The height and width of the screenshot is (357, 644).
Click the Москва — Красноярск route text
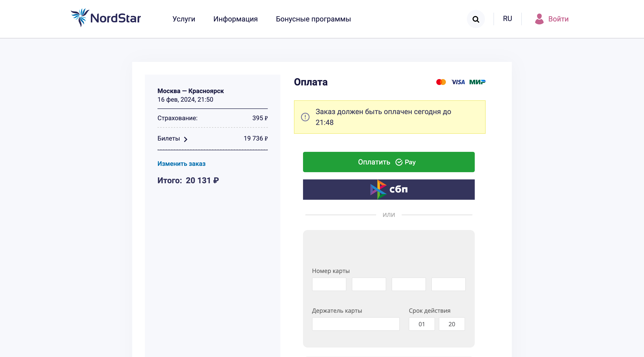[x=190, y=91]
